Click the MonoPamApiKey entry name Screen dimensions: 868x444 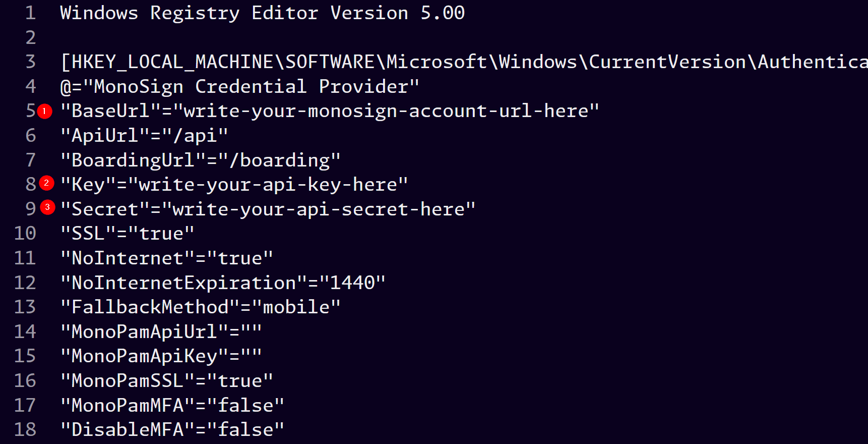coord(144,356)
